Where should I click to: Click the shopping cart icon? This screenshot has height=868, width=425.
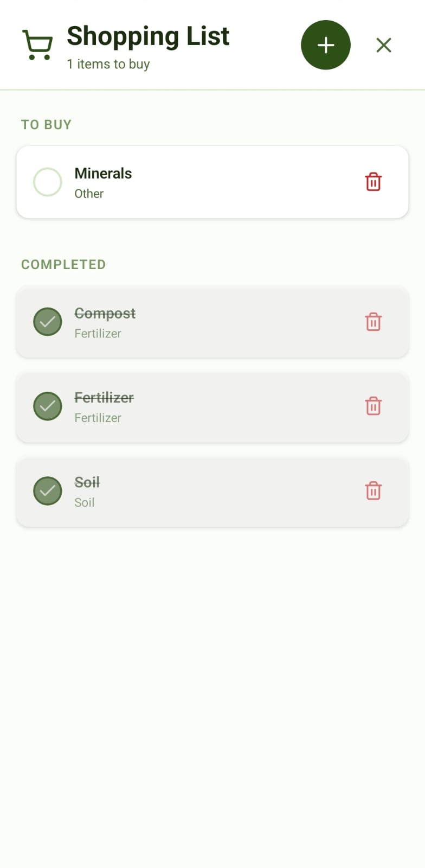[37, 44]
